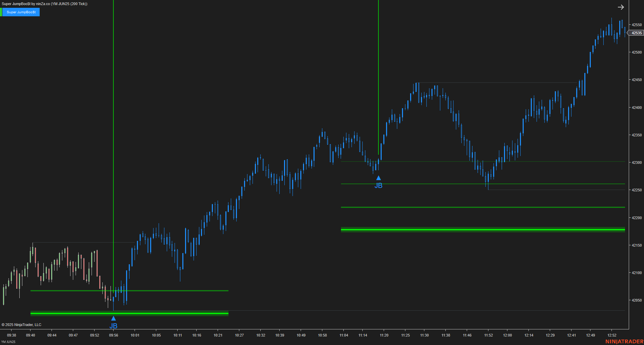
Task: Toggle the vertical green signal line at 09:56
Action: coord(113,136)
